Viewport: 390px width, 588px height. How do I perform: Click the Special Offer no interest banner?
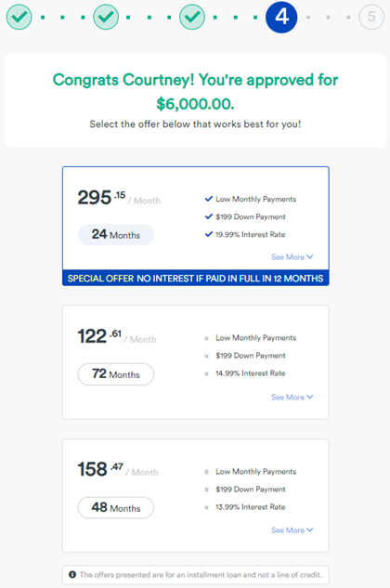195,279
